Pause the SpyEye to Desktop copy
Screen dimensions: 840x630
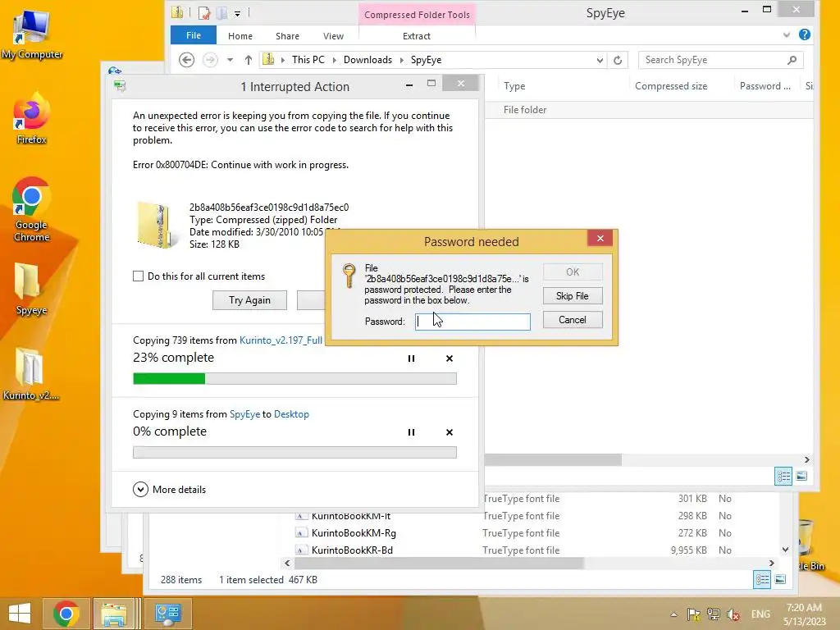(411, 432)
